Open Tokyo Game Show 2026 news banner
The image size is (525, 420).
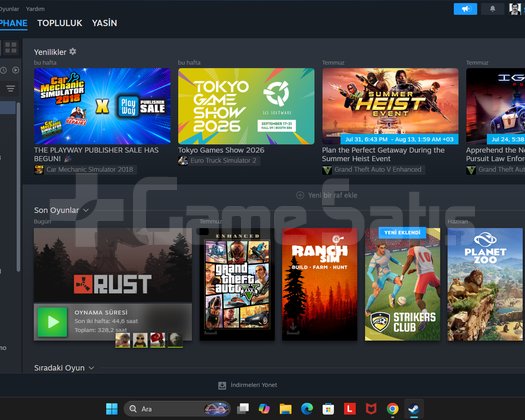(x=246, y=106)
